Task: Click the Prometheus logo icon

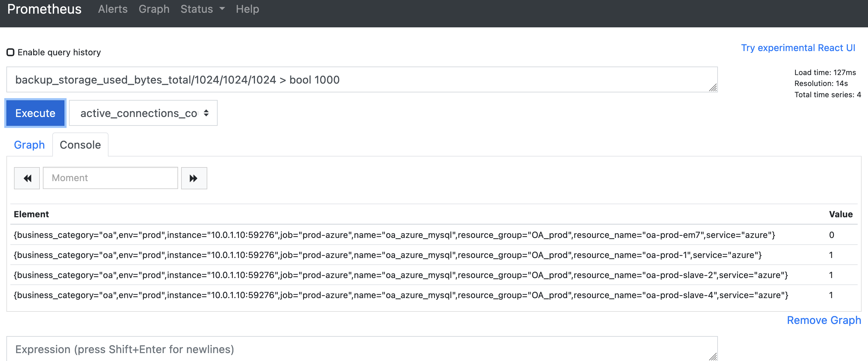Action: pyautogui.click(x=45, y=9)
